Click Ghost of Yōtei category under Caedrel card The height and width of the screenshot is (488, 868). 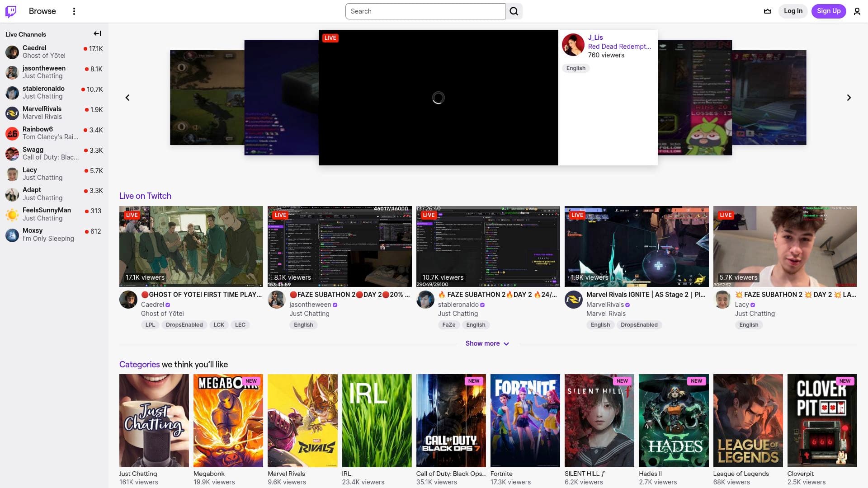coord(162,314)
